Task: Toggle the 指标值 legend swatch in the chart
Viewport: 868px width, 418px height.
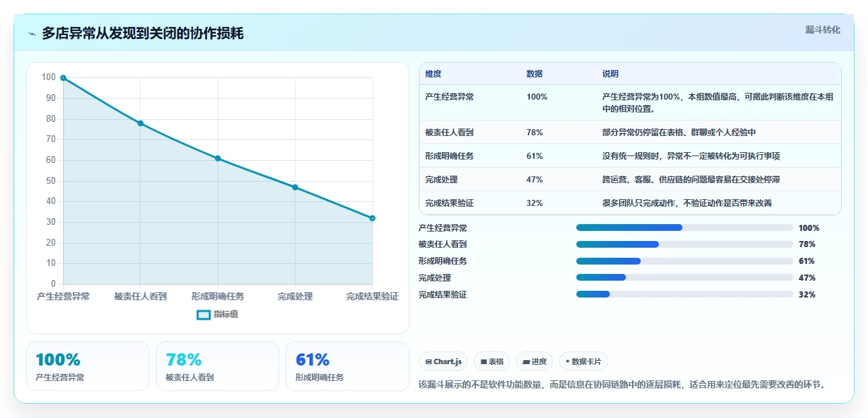Action: tap(204, 314)
